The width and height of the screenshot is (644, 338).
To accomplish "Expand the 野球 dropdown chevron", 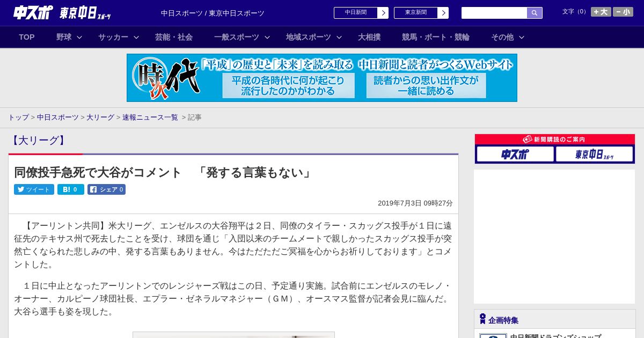I will point(79,37).
